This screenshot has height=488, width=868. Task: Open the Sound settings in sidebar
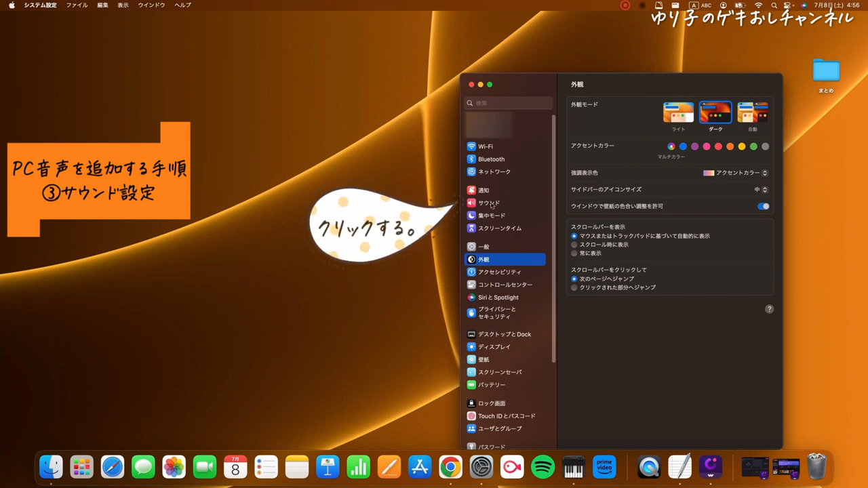[488, 203]
